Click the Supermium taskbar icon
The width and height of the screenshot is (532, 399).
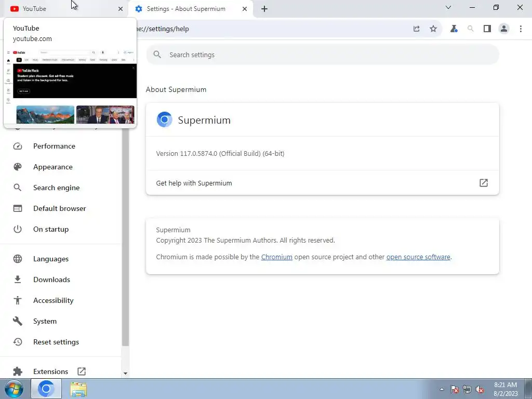pos(46,389)
